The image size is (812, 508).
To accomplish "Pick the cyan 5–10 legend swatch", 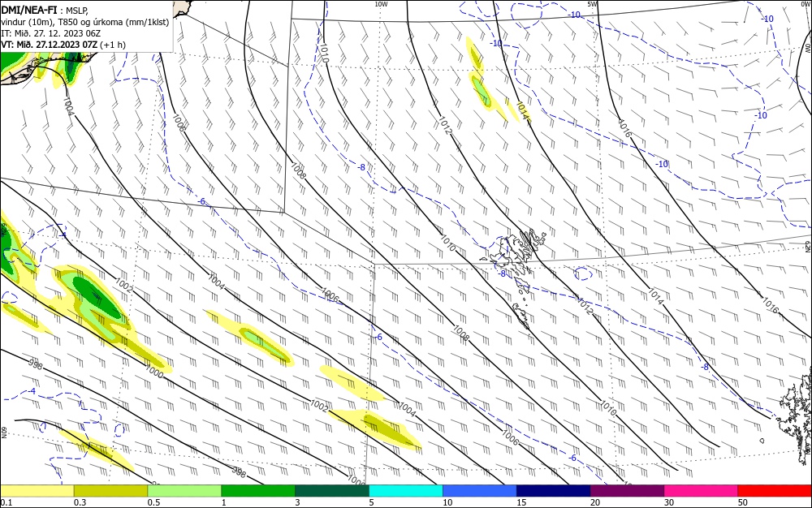I will pos(405,491).
